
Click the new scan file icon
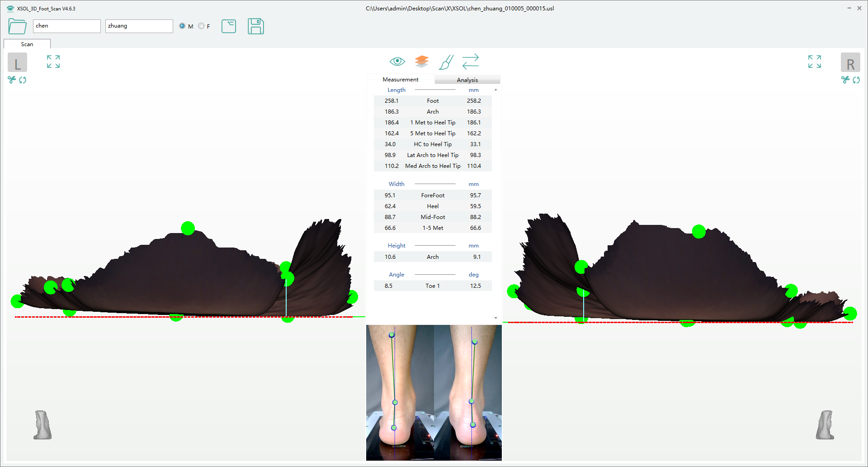229,26
